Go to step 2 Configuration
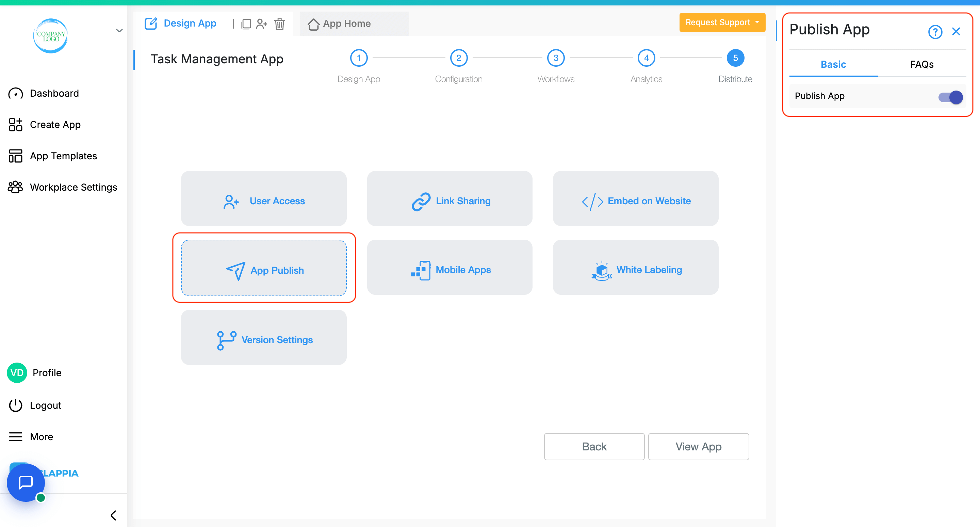 (x=458, y=58)
